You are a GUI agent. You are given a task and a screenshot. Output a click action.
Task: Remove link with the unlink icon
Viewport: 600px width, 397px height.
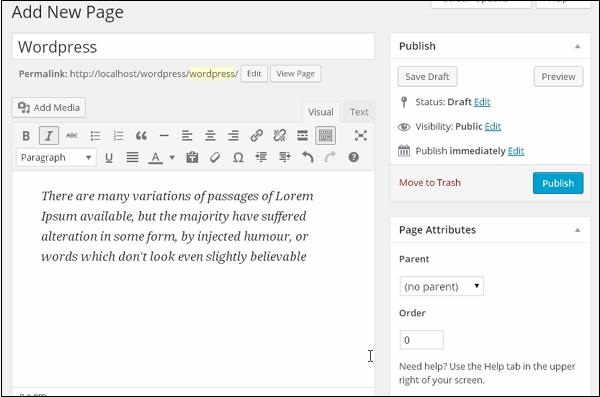click(x=279, y=136)
